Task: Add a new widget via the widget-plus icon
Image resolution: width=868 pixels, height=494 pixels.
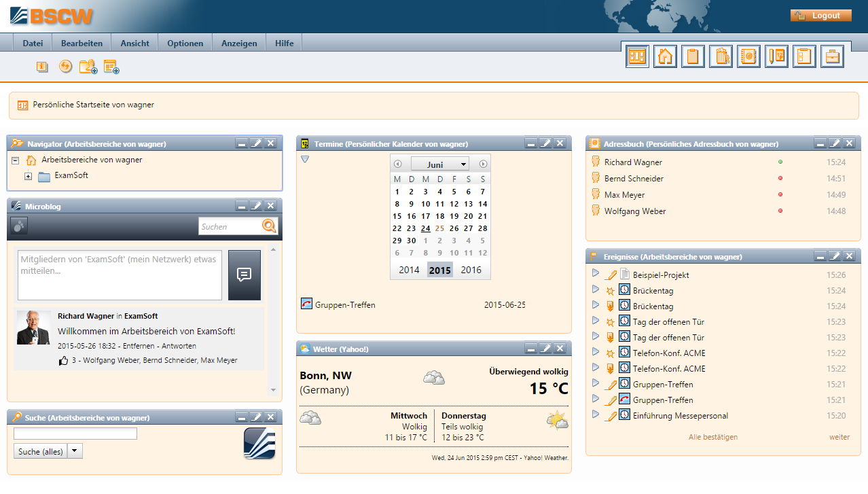Action: click(111, 67)
